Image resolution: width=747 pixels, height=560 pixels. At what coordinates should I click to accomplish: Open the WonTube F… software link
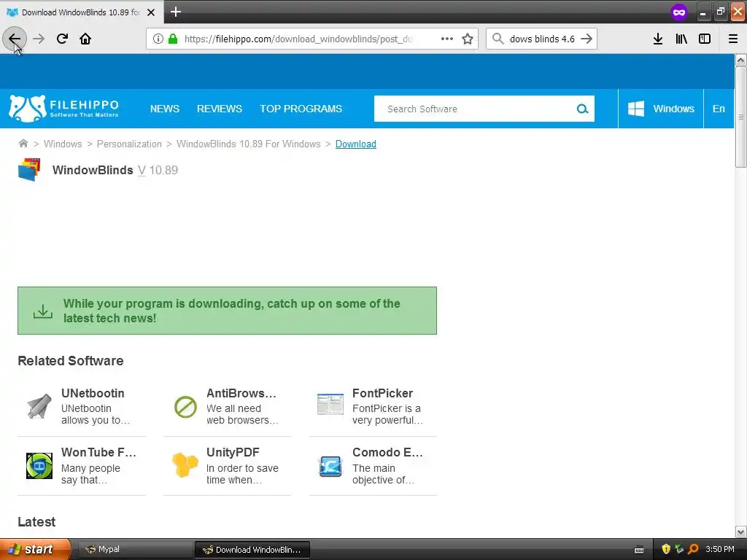tap(98, 452)
